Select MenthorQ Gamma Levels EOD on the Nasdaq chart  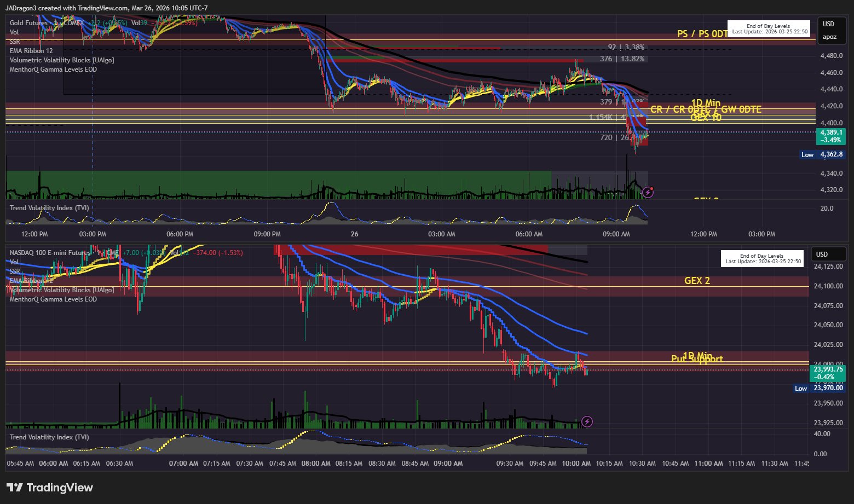pyautogui.click(x=53, y=299)
